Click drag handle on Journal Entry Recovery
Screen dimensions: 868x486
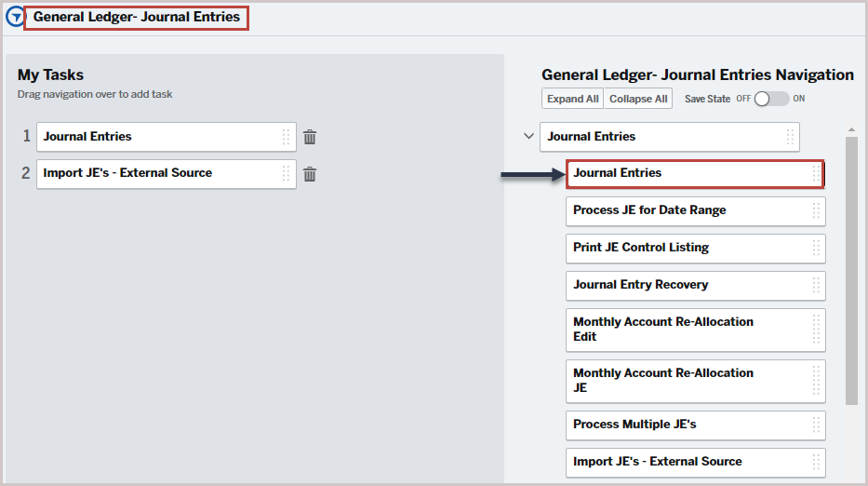tap(816, 285)
